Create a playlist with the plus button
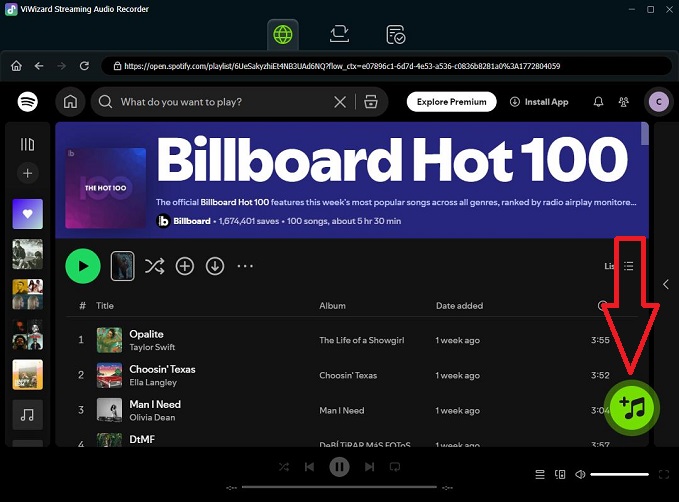Image resolution: width=679 pixels, height=502 pixels. click(x=27, y=173)
